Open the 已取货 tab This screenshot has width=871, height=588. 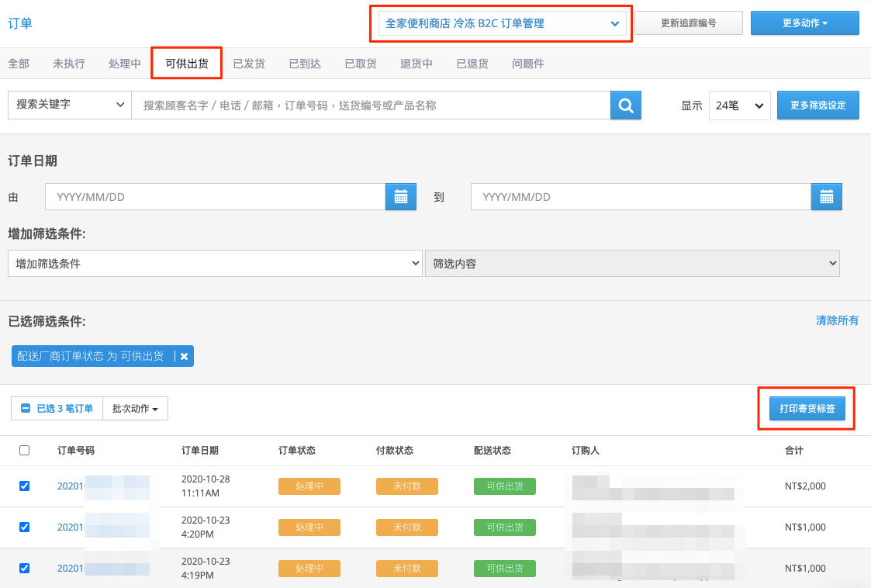point(361,64)
